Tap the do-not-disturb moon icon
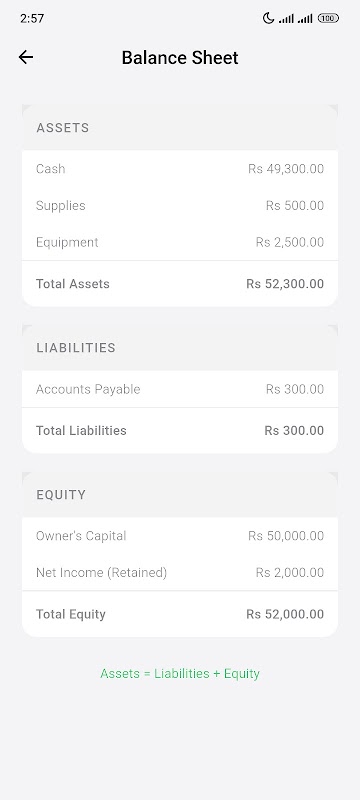This screenshot has height=800, width=360. pyautogui.click(x=268, y=18)
